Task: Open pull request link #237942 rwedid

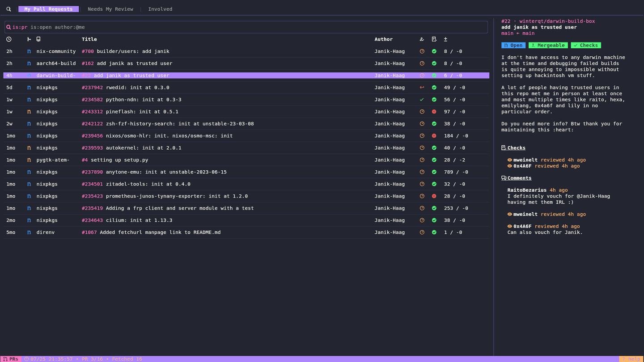Action: click(92, 87)
